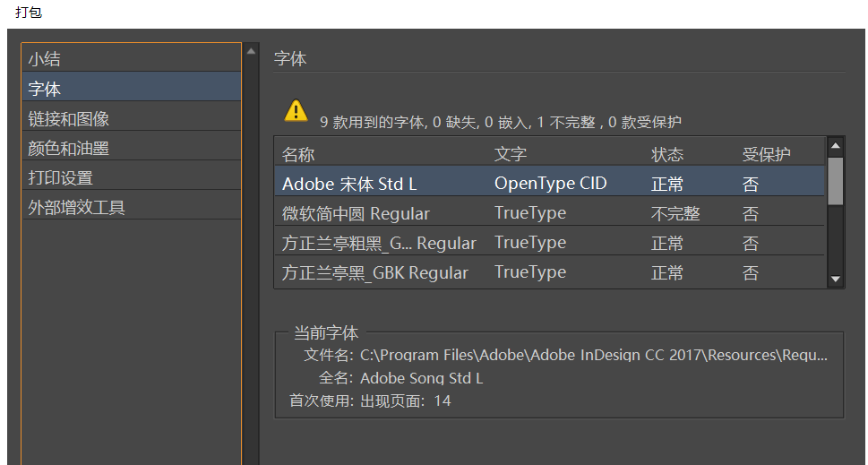Open the 小结 summary section
Screen dimensions: 868x465
pyautogui.click(x=45, y=59)
